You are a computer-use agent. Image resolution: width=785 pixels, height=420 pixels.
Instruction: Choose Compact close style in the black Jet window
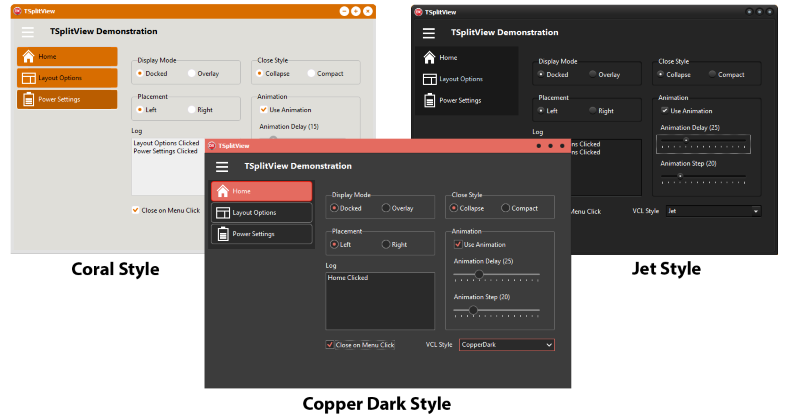pos(712,74)
